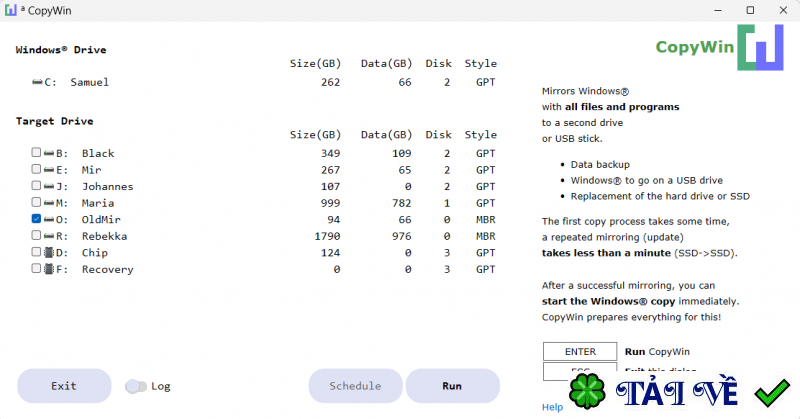Click the drive icon next to R: Rebekka

(49, 236)
